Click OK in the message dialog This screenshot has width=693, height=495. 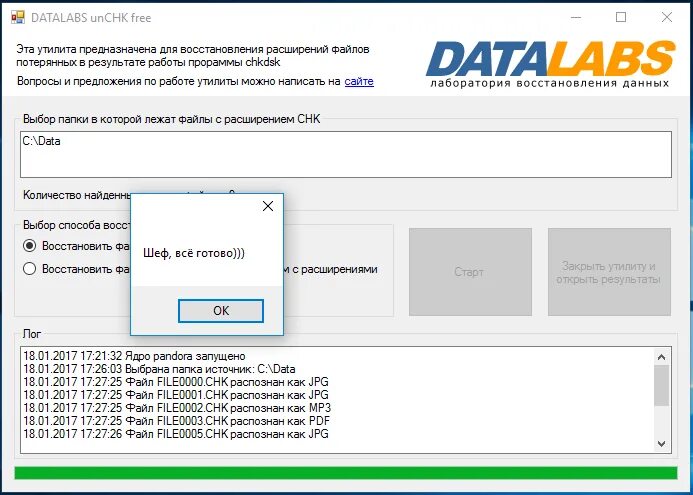point(221,311)
